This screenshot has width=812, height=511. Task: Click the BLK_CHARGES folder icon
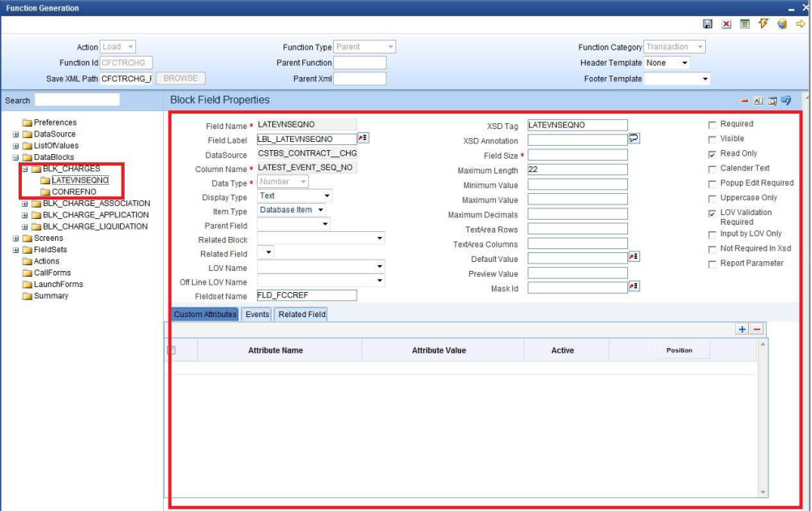(36, 169)
